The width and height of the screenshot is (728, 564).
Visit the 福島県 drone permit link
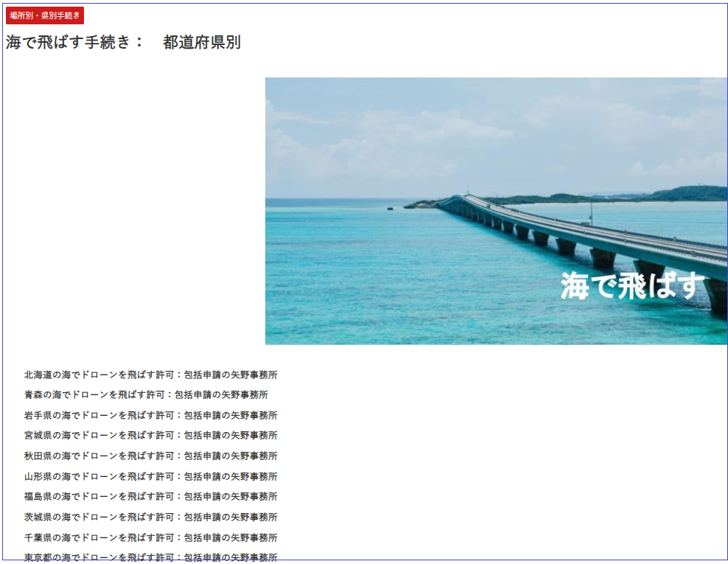(150, 497)
